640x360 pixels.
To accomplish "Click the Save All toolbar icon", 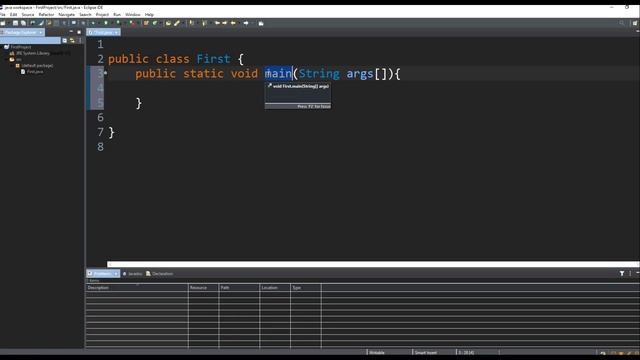I will [x=23, y=23].
